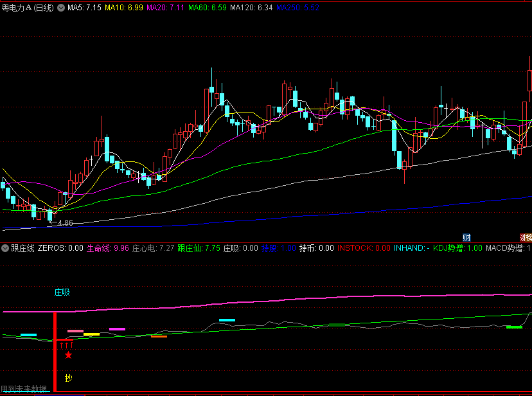Select the 粤电力A (日线) chart title
The image size is (532, 396).
pyautogui.click(x=28, y=8)
